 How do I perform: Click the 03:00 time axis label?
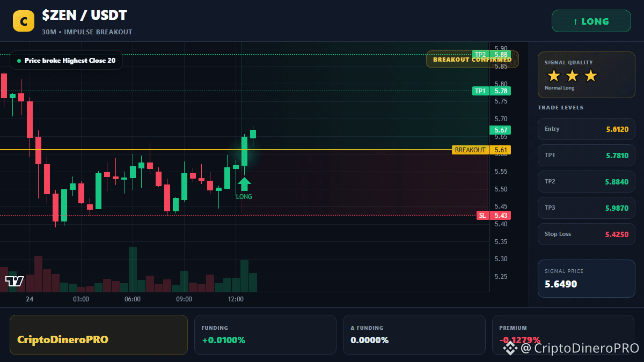coord(81,299)
